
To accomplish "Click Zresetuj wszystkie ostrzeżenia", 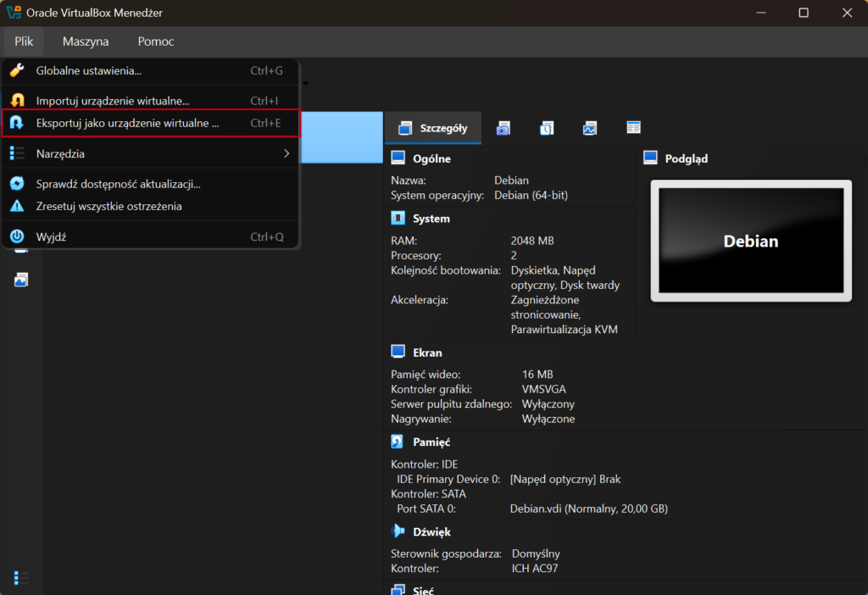I will coord(108,206).
